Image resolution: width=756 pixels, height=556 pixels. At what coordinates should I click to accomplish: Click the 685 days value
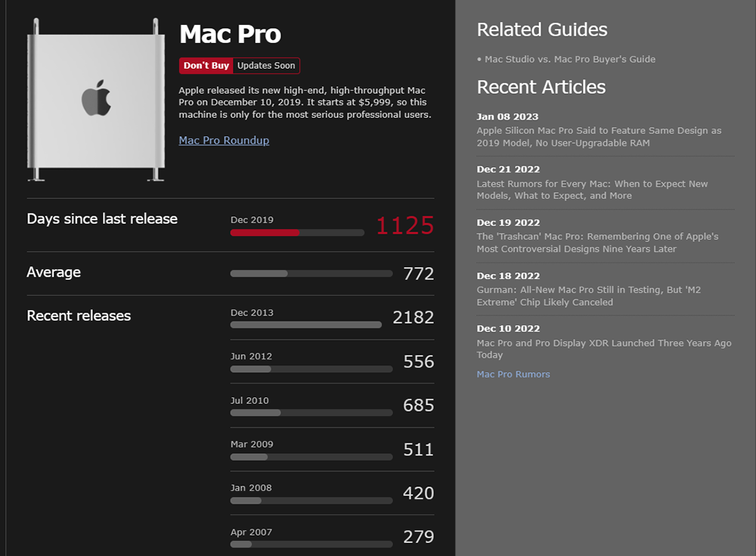click(419, 405)
